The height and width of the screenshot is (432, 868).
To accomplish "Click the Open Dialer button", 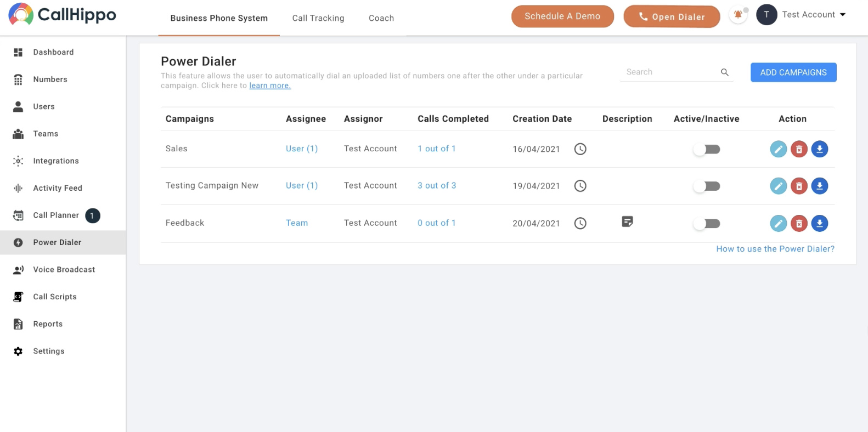I will click(672, 16).
